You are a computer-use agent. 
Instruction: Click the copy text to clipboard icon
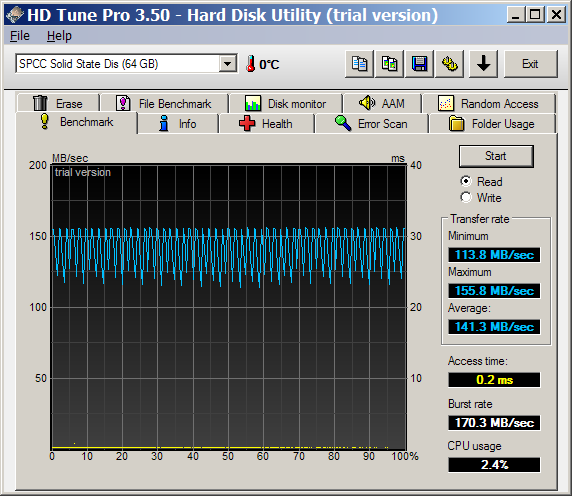[x=359, y=64]
